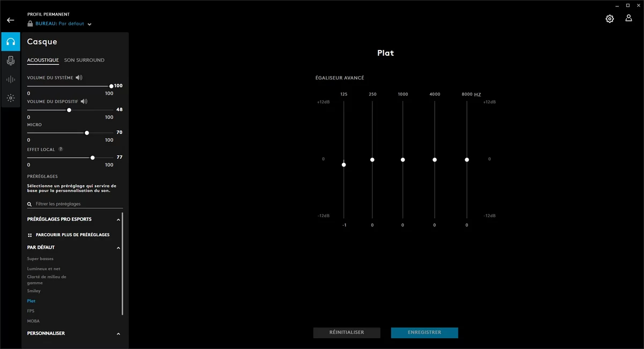Select the Clarté de milieu de gamme preset

click(x=47, y=280)
